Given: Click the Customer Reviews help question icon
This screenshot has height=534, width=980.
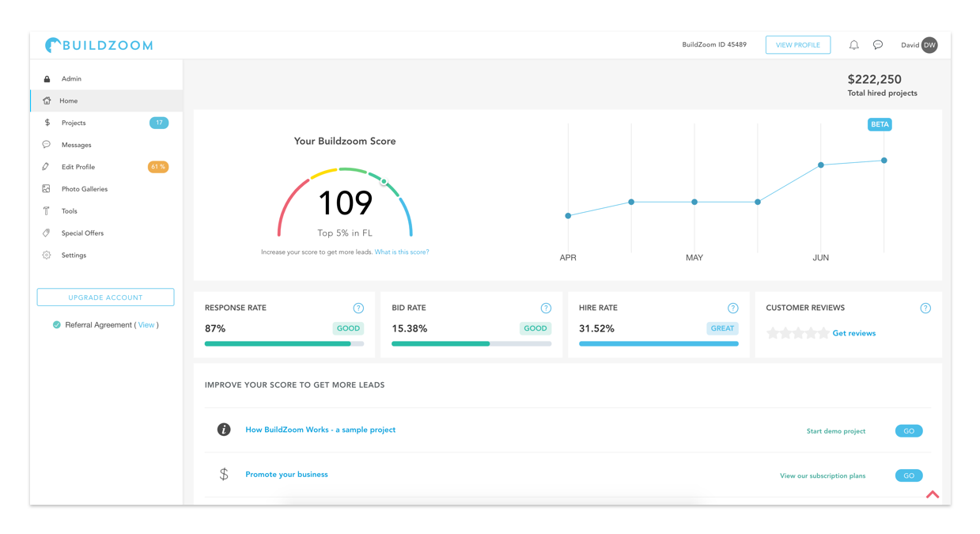Looking at the screenshot, I should coord(925,308).
